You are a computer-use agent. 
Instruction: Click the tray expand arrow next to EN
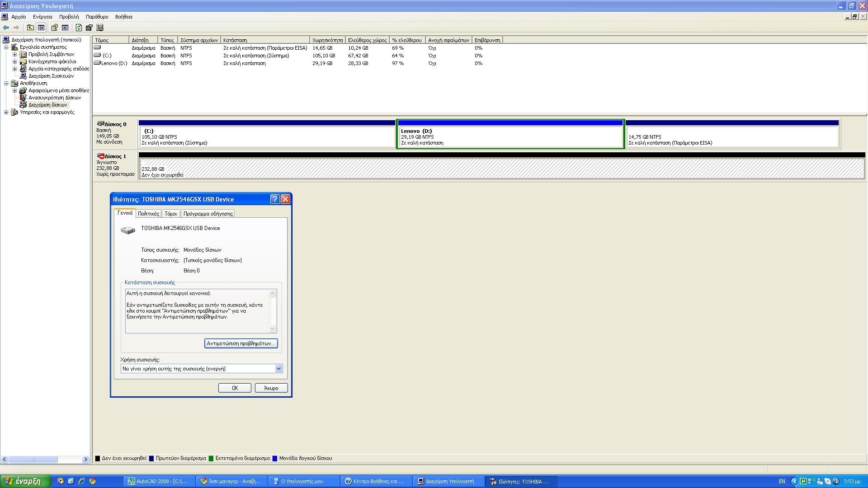coord(794,481)
